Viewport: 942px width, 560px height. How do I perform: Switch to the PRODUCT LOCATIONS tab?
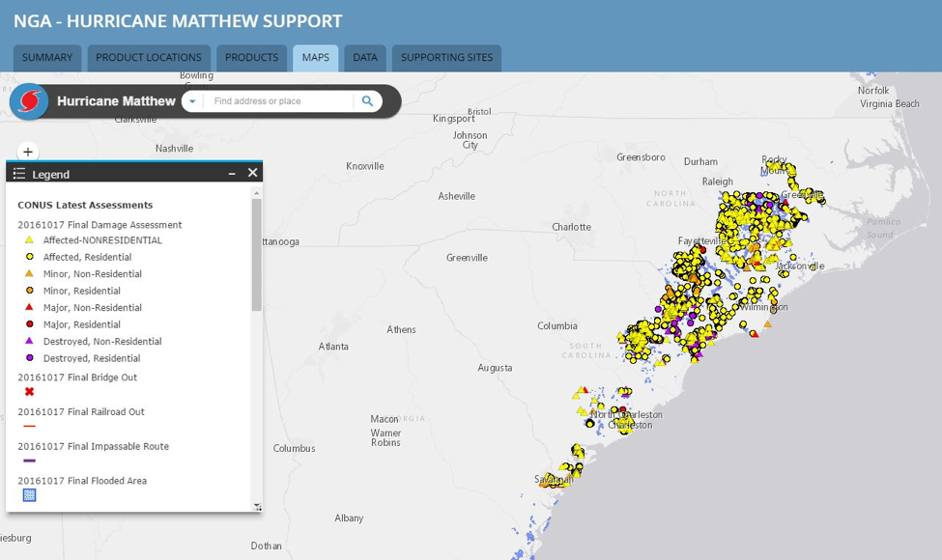pyautogui.click(x=149, y=58)
